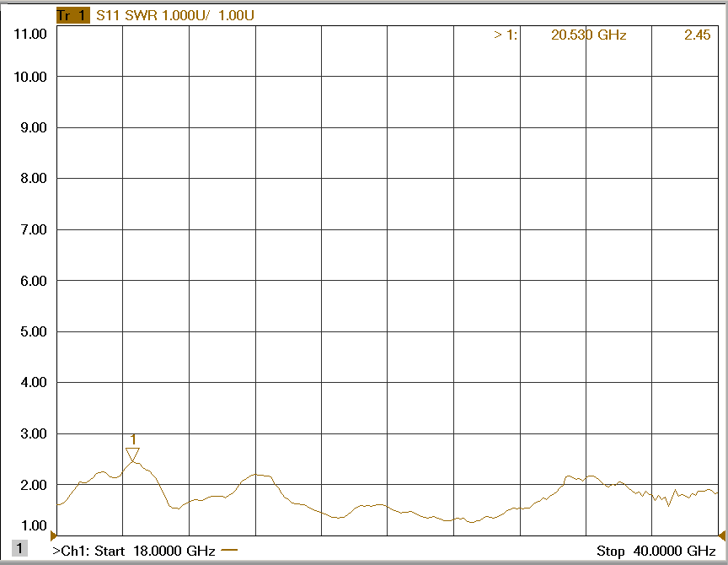728x565 pixels.
Task: Click the Stop 40.0000 GHz frequency
Action: (656, 551)
